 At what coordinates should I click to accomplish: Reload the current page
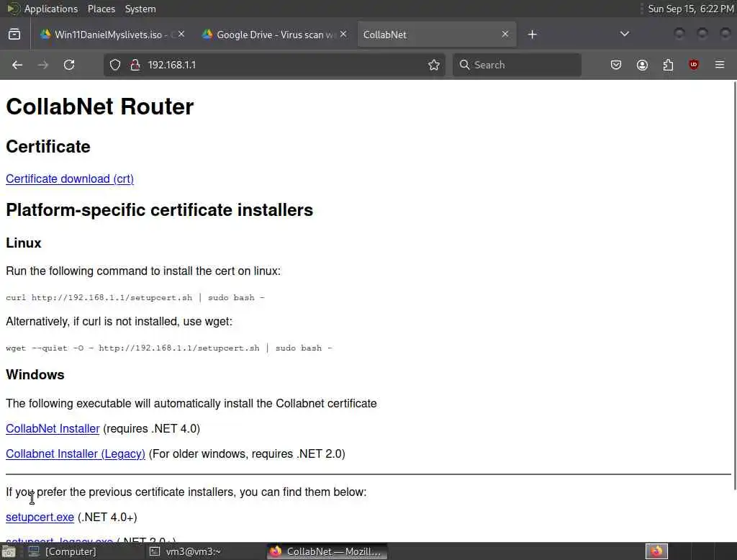pyautogui.click(x=69, y=65)
